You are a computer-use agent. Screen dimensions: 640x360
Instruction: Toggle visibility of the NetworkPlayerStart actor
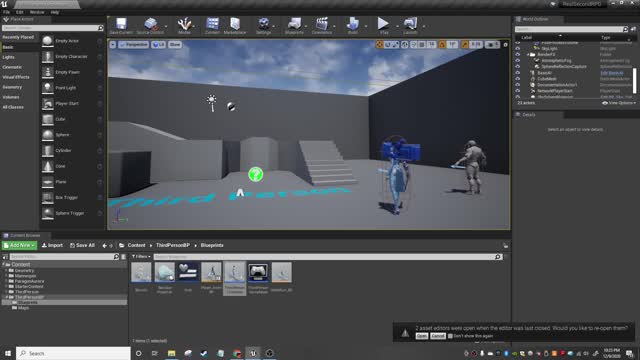pos(518,91)
